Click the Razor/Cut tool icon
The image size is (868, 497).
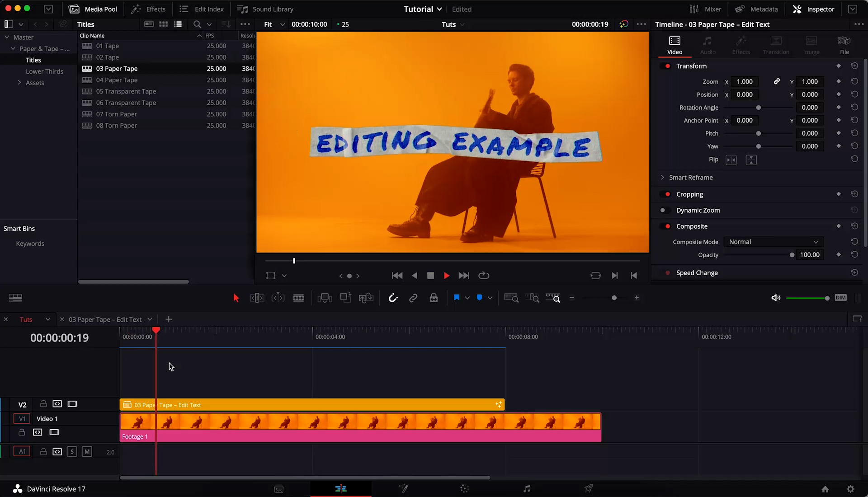[298, 297]
